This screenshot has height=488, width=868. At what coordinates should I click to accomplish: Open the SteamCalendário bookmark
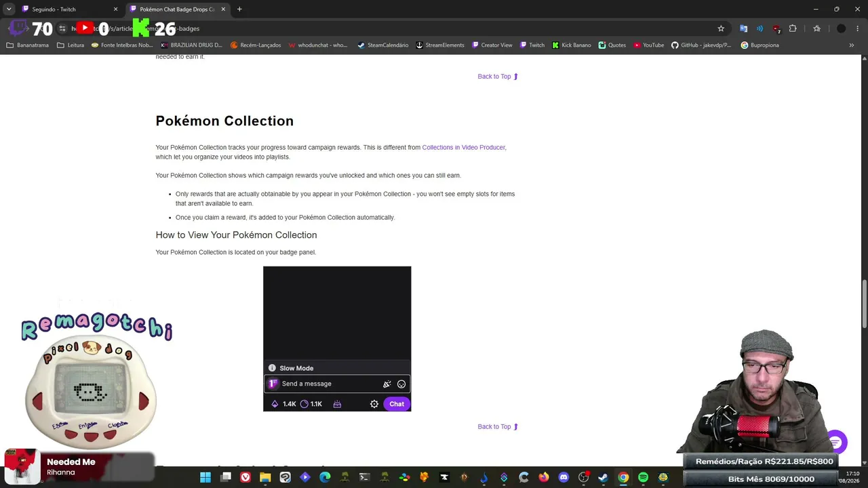tap(382, 45)
